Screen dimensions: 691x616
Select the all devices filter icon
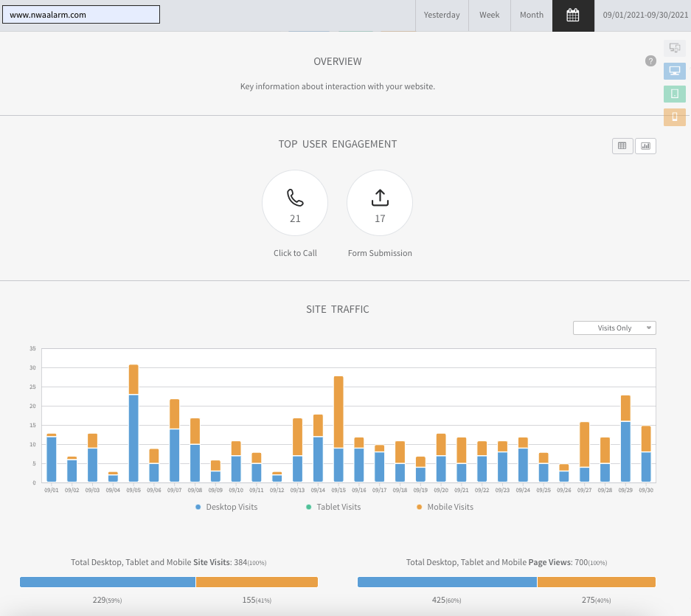coord(674,49)
